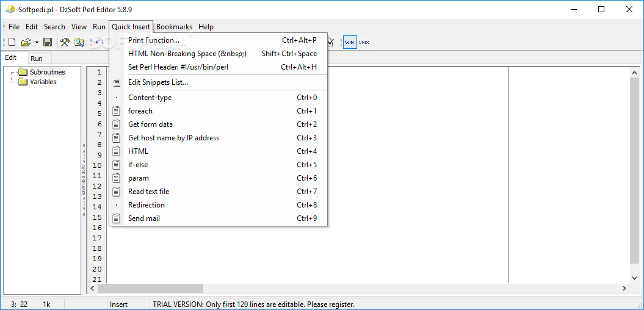Insert the Get form data snippet
This screenshot has width=644, height=310.
[218, 124]
